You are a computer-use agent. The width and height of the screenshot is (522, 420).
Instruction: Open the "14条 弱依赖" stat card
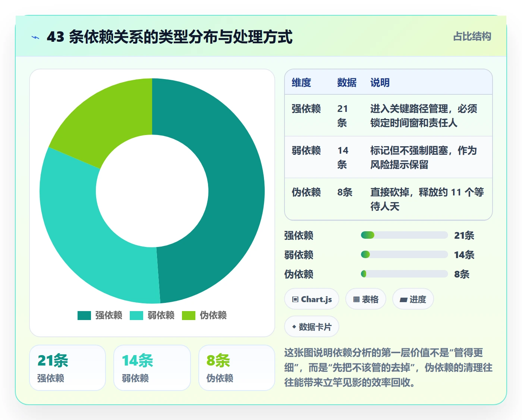tap(152, 368)
